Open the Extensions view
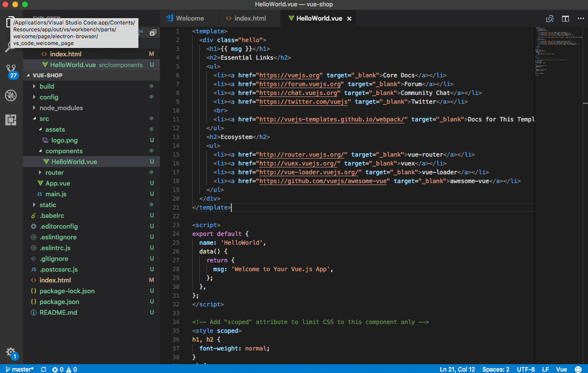This screenshot has width=588, height=373. [x=11, y=120]
